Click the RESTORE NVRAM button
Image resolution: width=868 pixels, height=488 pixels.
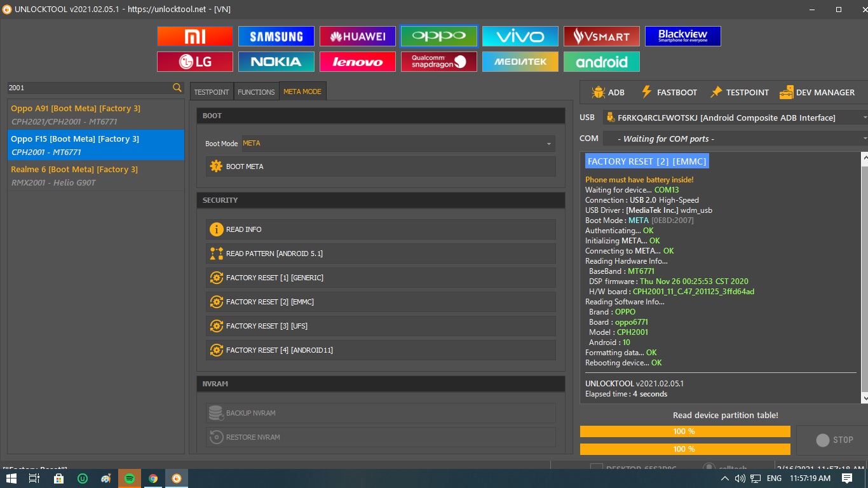click(381, 437)
